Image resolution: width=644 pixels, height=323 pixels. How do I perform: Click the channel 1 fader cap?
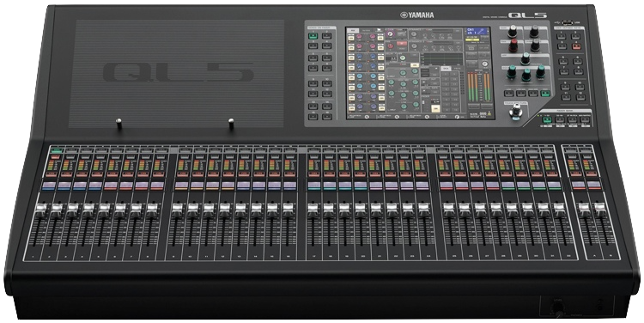(40, 209)
